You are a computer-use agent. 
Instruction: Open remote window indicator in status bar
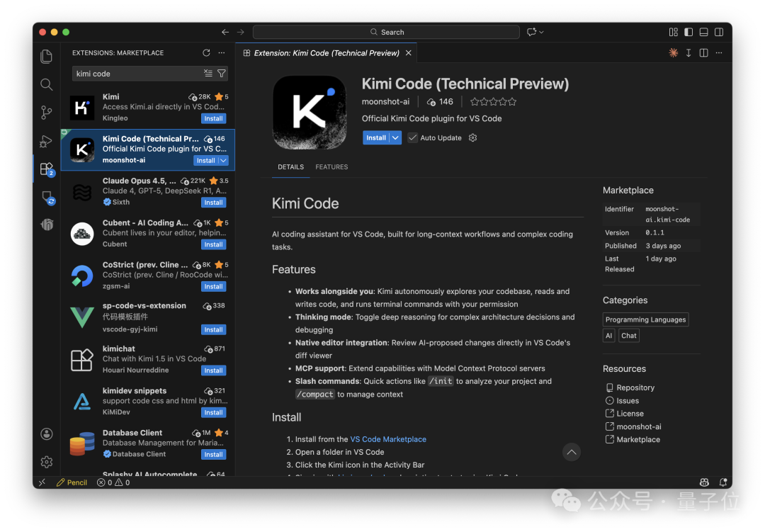42,482
